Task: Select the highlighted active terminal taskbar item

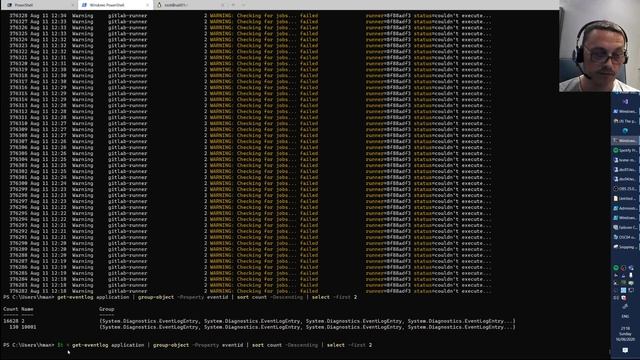Action: click(x=625, y=140)
